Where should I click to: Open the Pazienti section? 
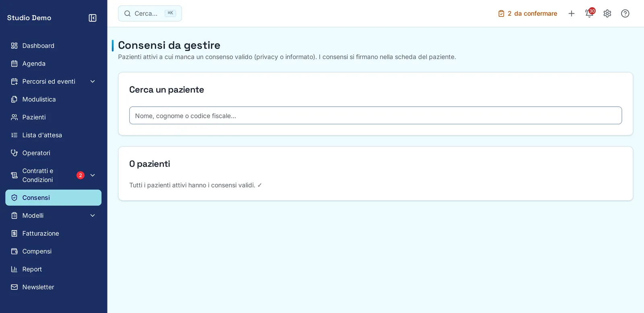pyautogui.click(x=53, y=117)
